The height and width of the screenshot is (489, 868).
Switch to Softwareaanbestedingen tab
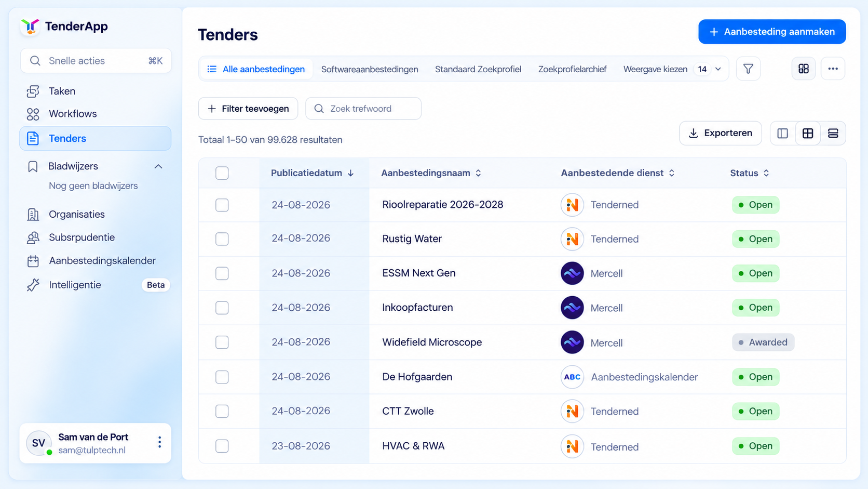(370, 69)
